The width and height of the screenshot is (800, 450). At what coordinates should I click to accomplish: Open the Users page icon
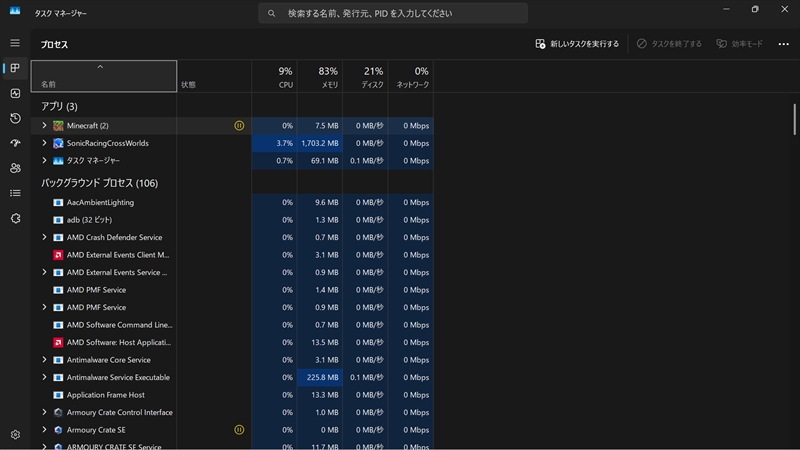[15, 168]
